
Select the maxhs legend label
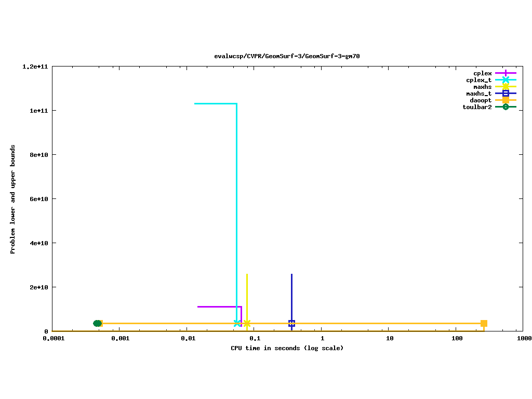pos(482,87)
